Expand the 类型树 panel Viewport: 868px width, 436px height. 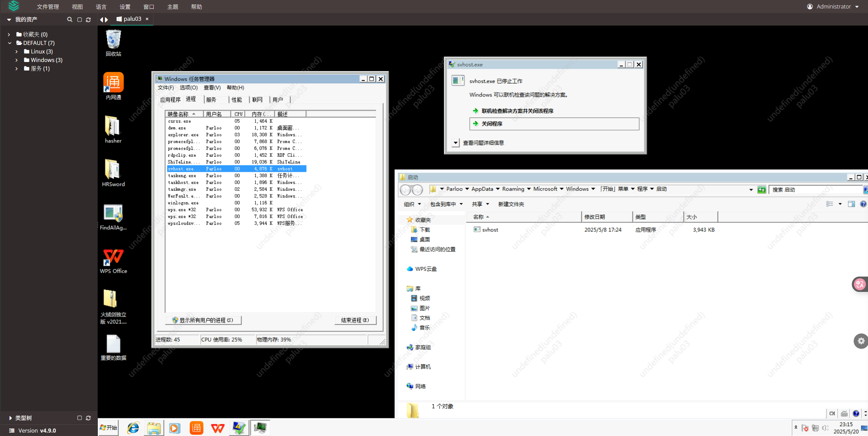(10, 418)
